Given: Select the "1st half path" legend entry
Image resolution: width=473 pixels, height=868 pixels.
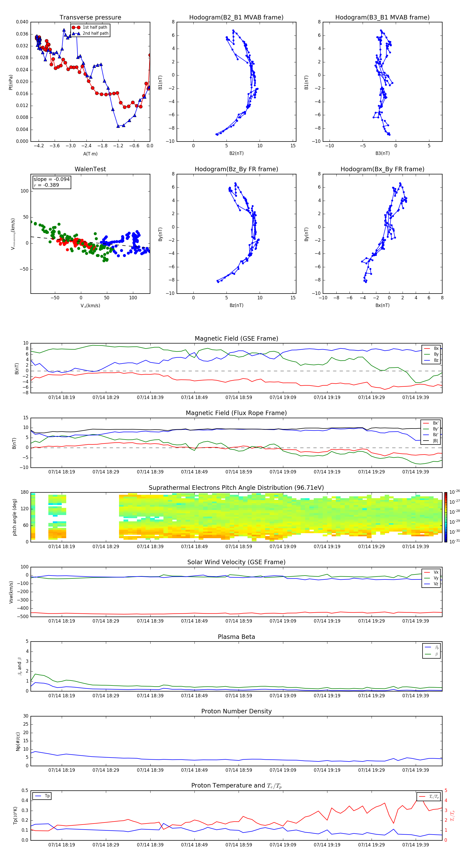Looking at the screenshot, I should [90, 27].
